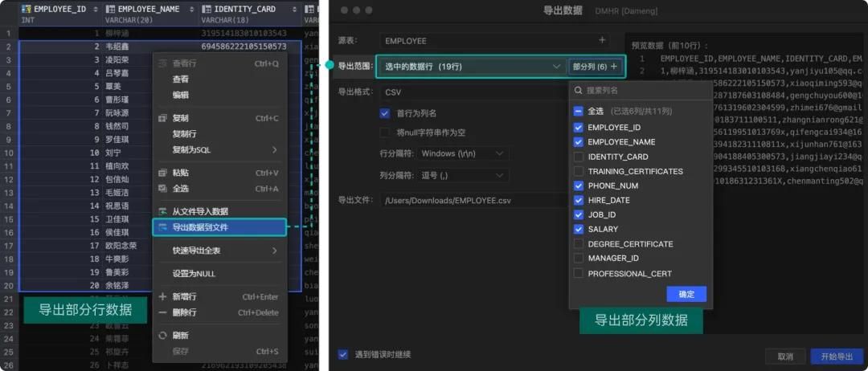Check the PROFESSIONAL_CERT column checkbox

tap(578, 273)
